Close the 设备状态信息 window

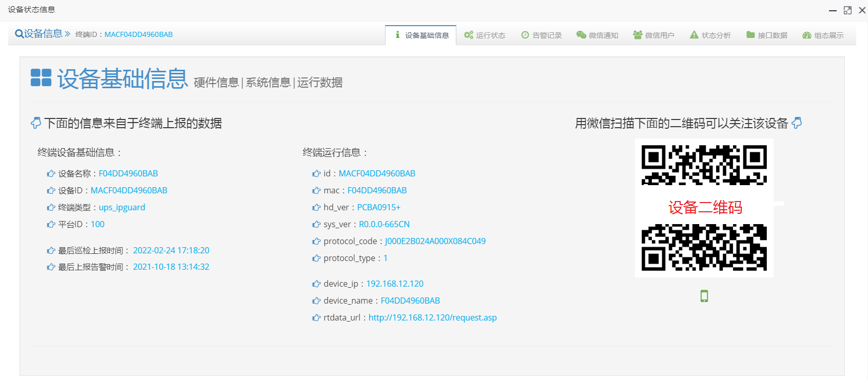(862, 10)
